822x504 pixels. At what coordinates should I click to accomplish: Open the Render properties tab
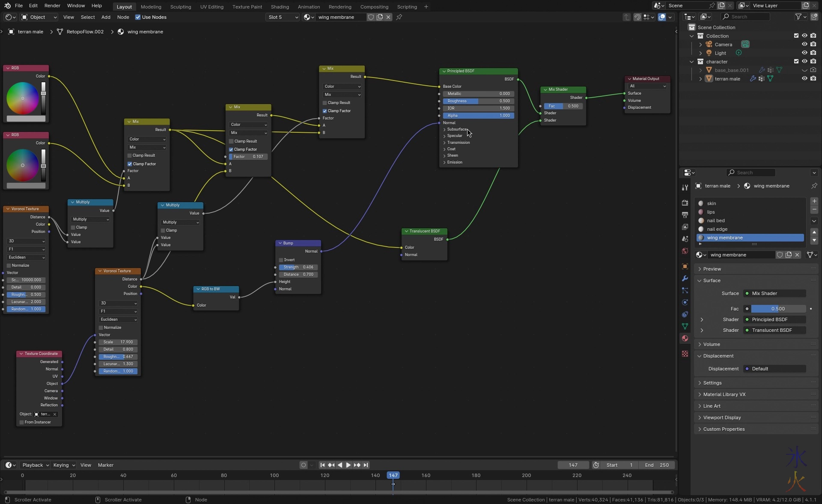click(685, 203)
